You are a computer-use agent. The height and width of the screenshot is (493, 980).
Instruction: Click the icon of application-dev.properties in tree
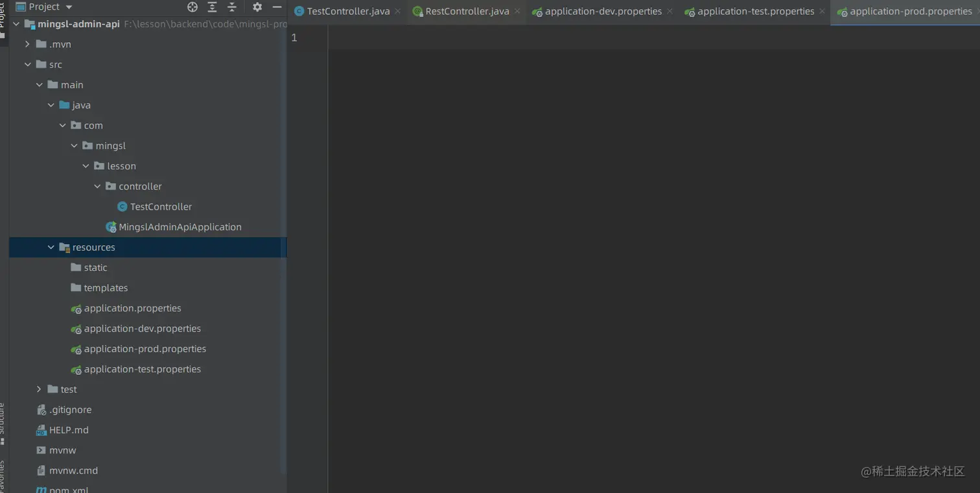(76, 329)
